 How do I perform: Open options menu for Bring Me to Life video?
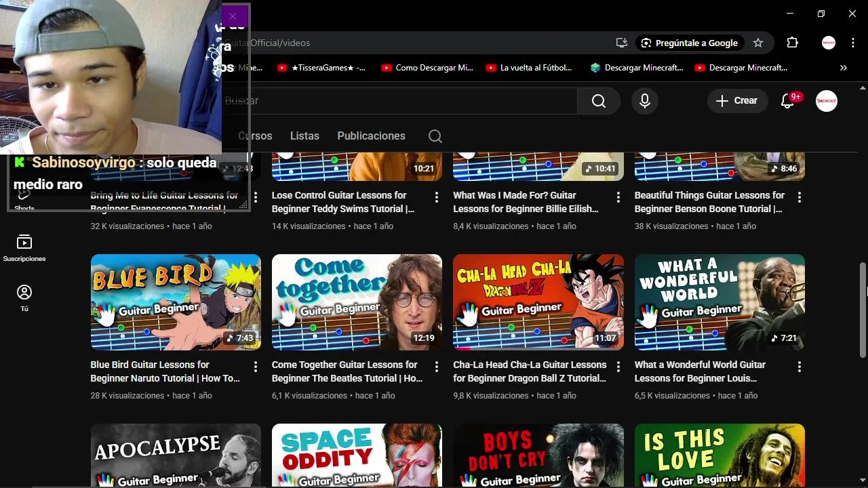coord(256,197)
